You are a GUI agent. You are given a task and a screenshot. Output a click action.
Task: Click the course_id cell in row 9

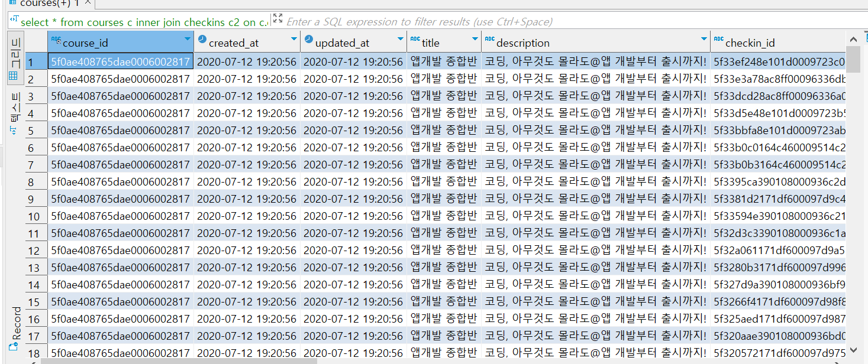(x=121, y=199)
